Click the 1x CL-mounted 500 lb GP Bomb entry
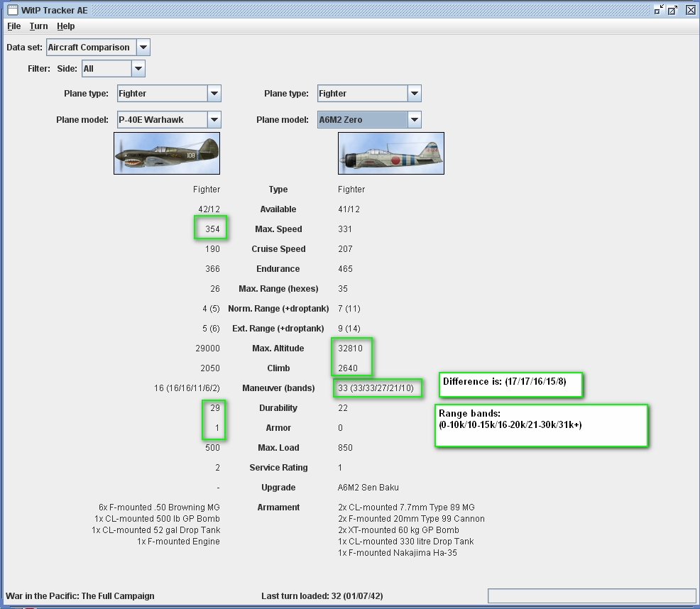Screen dimensions: 700x609 tap(157, 518)
